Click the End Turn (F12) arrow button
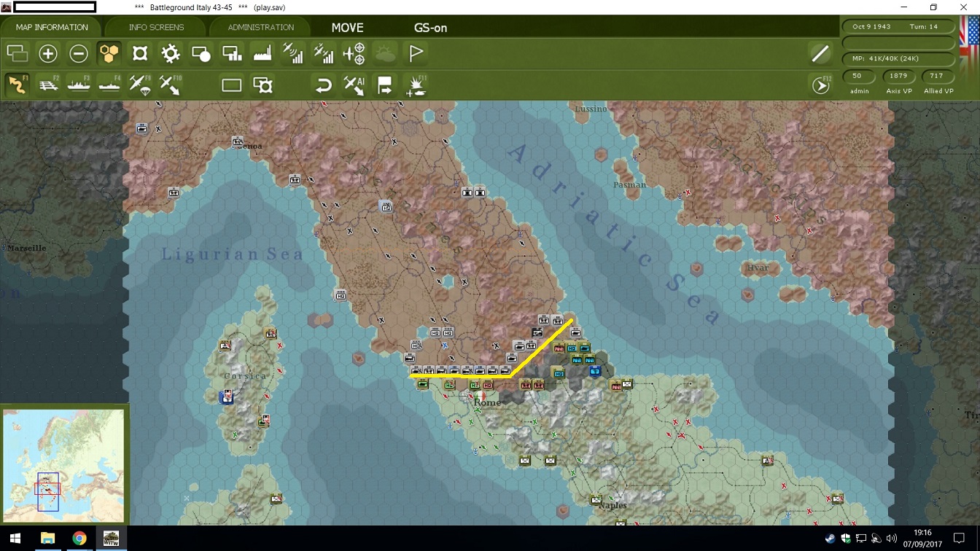The image size is (980, 551). click(820, 85)
